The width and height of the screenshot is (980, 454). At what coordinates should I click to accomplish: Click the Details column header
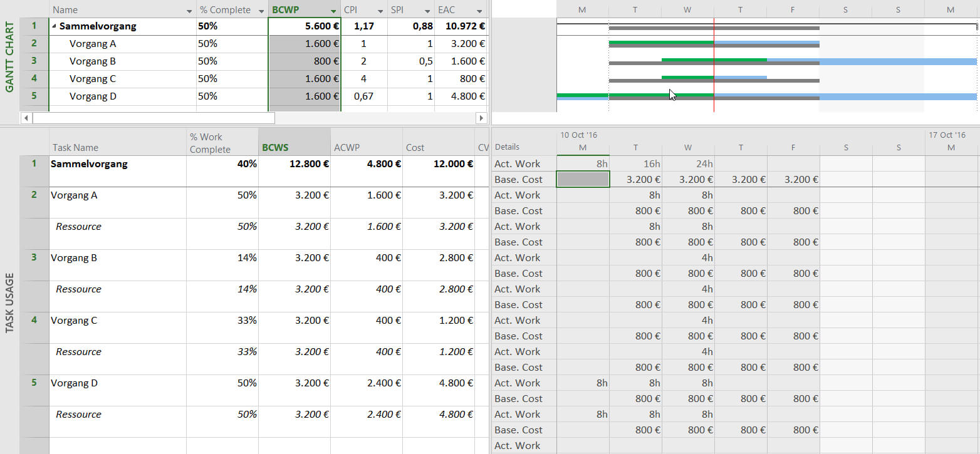507,147
